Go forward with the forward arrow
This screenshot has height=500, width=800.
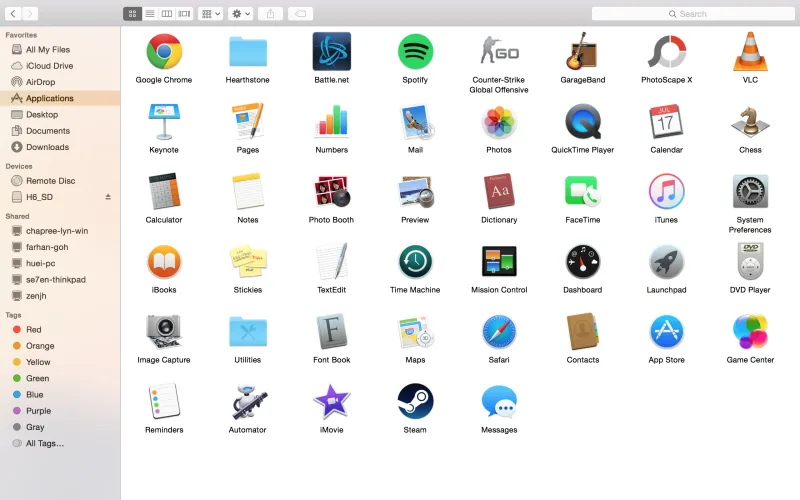coord(30,14)
